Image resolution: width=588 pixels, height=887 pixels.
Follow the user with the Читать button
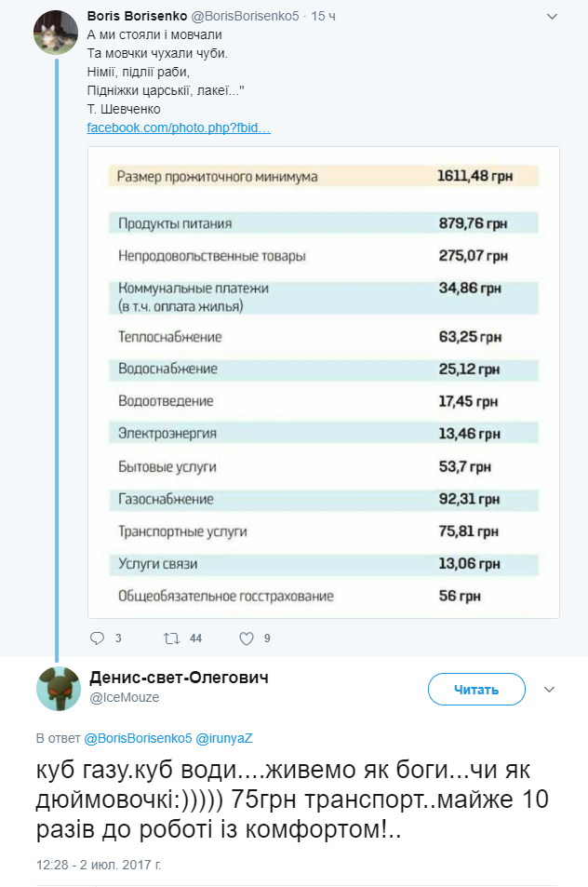coord(476,689)
